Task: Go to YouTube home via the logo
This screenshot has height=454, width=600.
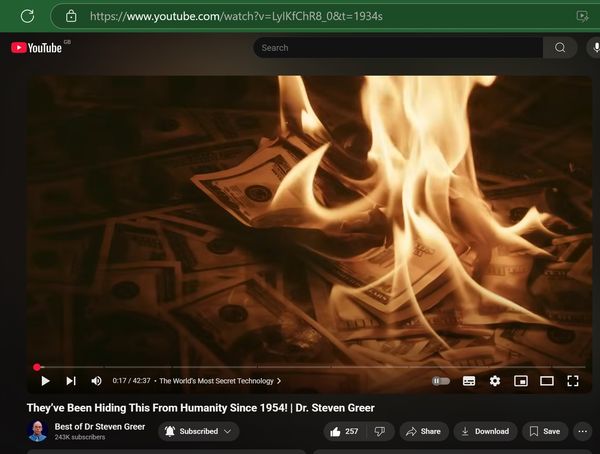Action: point(37,48)
